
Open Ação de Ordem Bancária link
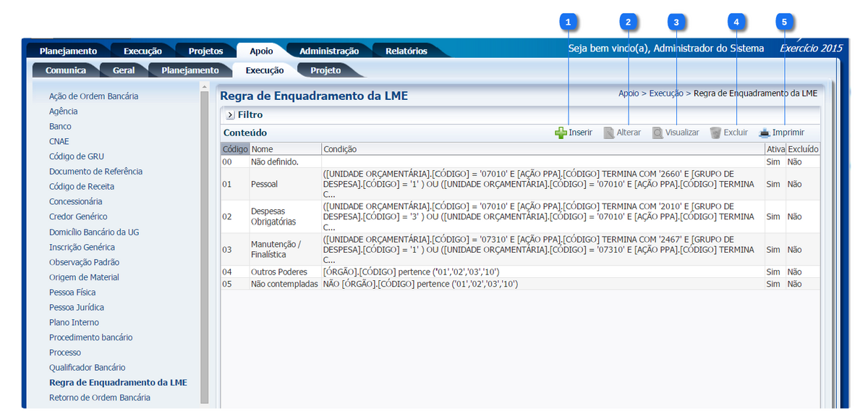[x=93, y=96]
